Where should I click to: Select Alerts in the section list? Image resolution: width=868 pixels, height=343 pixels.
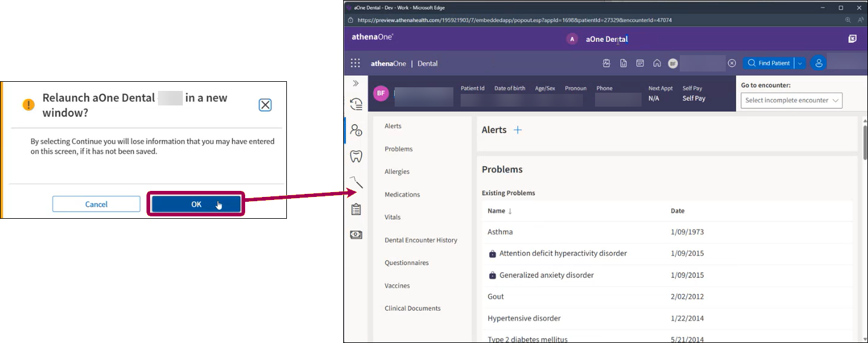[x=393, y=126]
